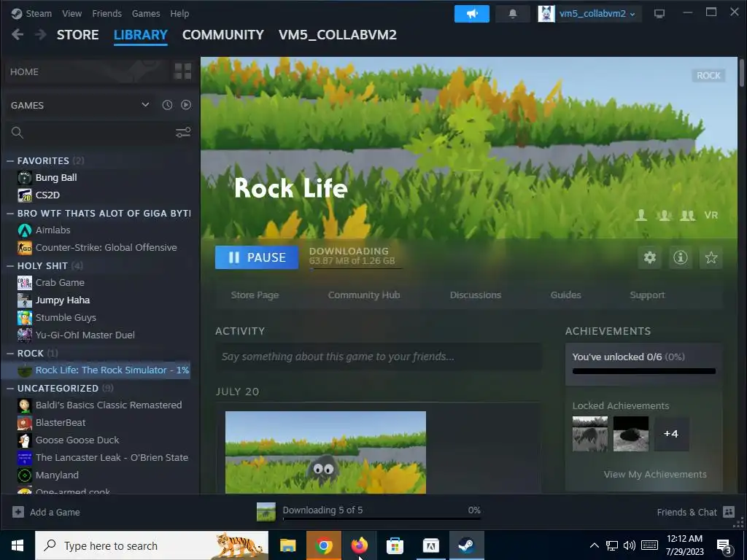Click the Rock Life download progress bar

(355, 268)
